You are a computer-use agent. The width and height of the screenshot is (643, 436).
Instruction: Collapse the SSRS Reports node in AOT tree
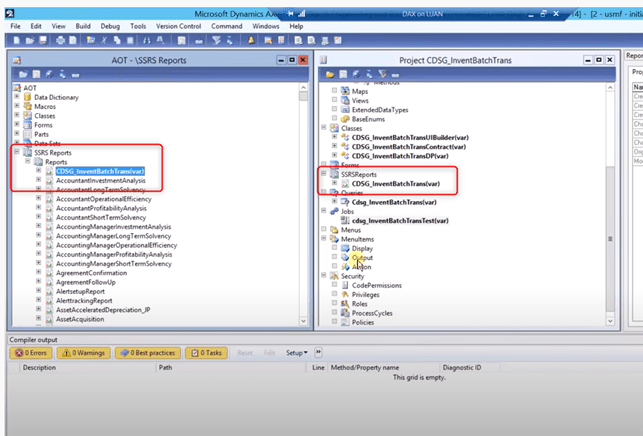(17, 152)
